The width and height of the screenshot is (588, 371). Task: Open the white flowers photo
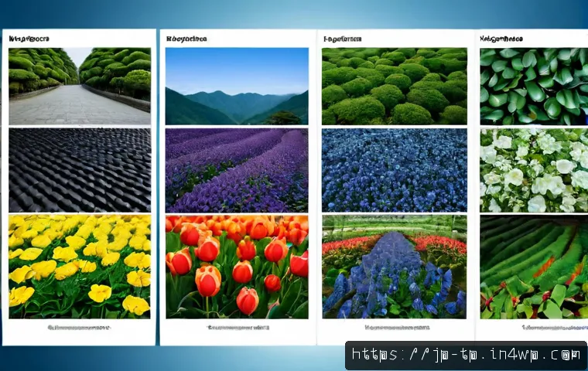point(534,171)
